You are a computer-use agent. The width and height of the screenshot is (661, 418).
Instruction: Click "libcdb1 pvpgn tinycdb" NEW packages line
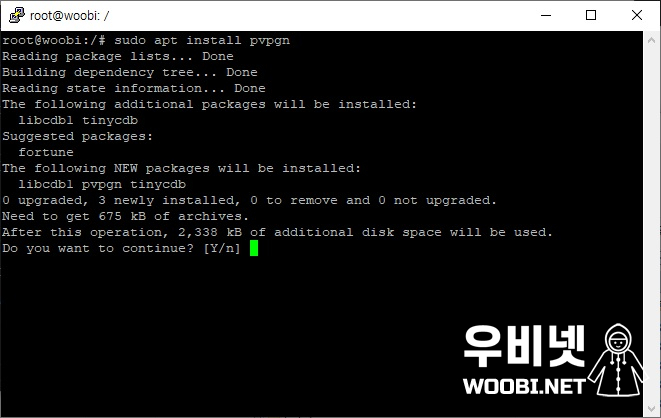102,185
